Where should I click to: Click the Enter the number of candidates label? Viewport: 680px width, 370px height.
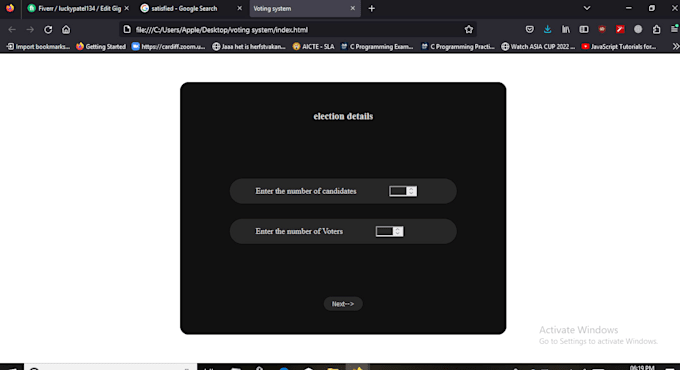(x=306, y=191)
